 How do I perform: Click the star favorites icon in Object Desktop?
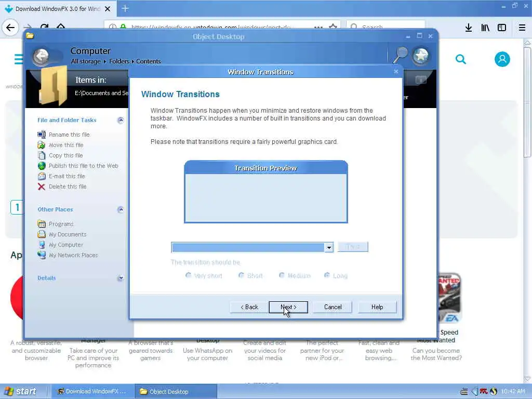pyautogui.click(x=421, y=56)
